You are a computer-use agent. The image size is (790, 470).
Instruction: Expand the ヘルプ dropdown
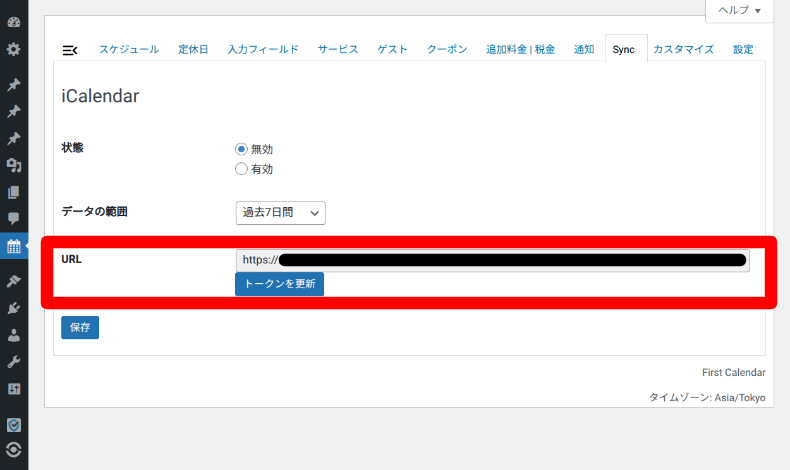click(x=739, y=11)
